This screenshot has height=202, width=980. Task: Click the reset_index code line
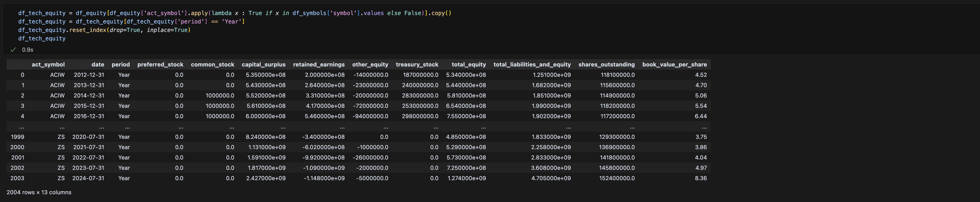pyautogui.click(x=104, y=30)
